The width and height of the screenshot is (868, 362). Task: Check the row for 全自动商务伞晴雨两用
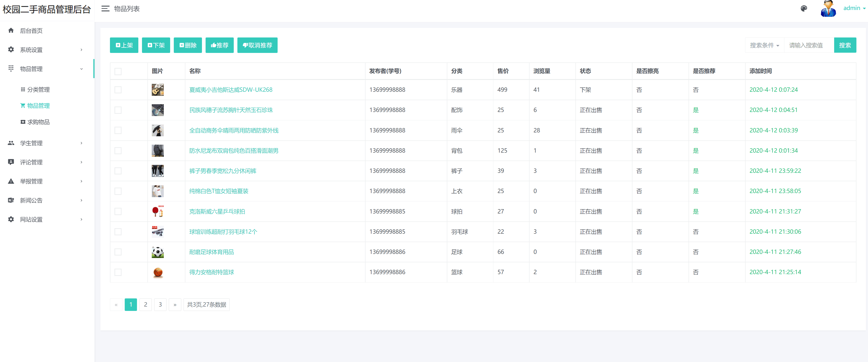tap(118, 130)
